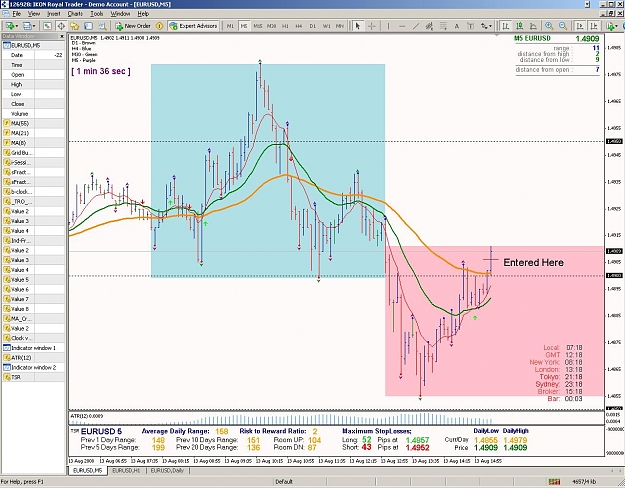The height and width of the screenshot is (488, 625).
Task: Click the New Order button
Action: 133,26
